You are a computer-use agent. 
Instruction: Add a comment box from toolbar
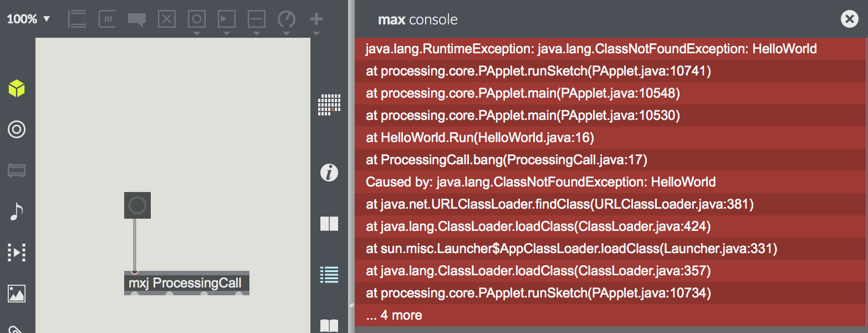coord(136,19)
